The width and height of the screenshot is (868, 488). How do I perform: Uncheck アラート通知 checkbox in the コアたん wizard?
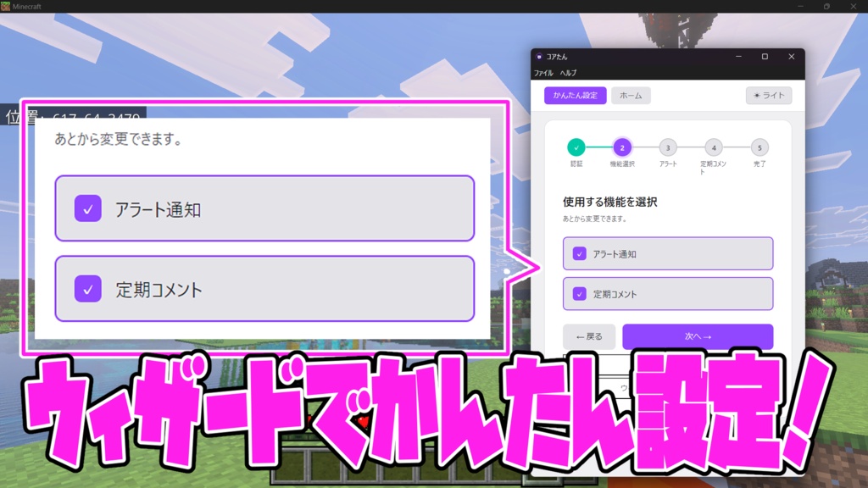point(580,254)
